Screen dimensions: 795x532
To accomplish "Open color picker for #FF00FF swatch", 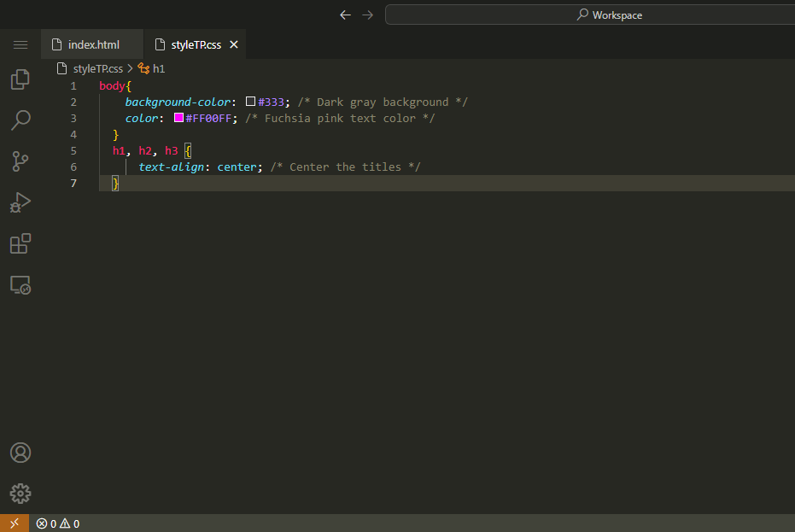I will [x=178, y=118].
